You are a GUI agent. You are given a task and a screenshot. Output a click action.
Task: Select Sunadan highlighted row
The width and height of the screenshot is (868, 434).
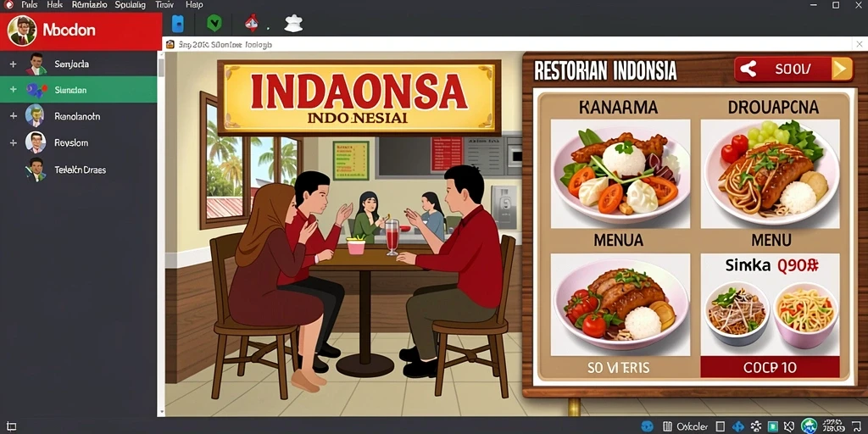coord(78,90)
